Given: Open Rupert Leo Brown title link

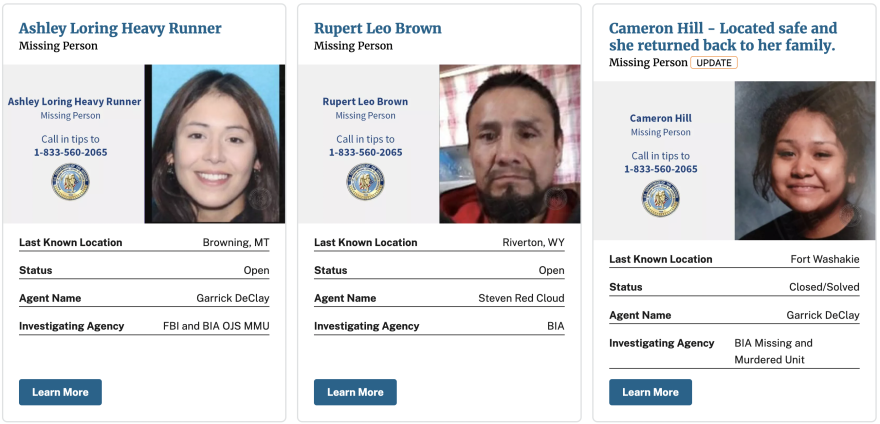Looking at the screenshot, I should pyautogui.click(x=378, y=28).
